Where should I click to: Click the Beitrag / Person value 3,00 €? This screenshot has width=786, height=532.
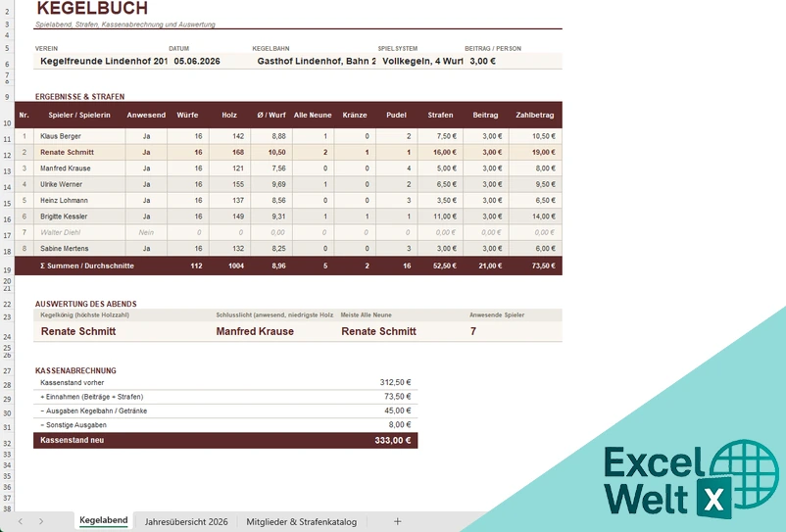click(513, 61)
